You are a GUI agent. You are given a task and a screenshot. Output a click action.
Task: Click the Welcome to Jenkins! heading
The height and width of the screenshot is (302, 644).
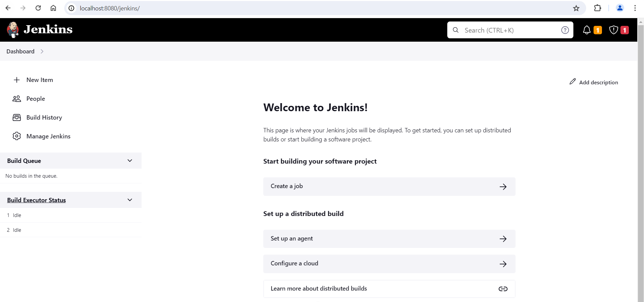[315, 107]
